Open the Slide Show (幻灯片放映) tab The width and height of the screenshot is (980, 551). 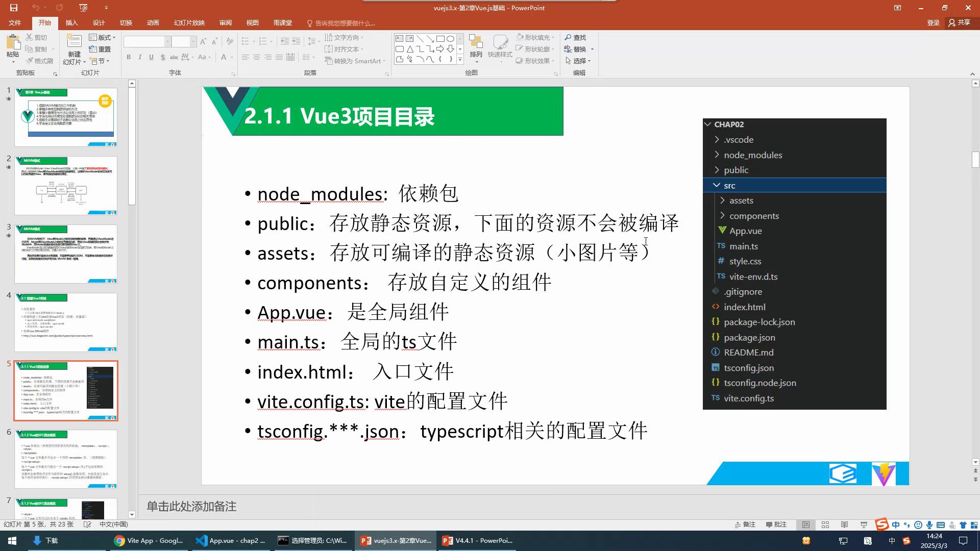click(x=189, y=23)
